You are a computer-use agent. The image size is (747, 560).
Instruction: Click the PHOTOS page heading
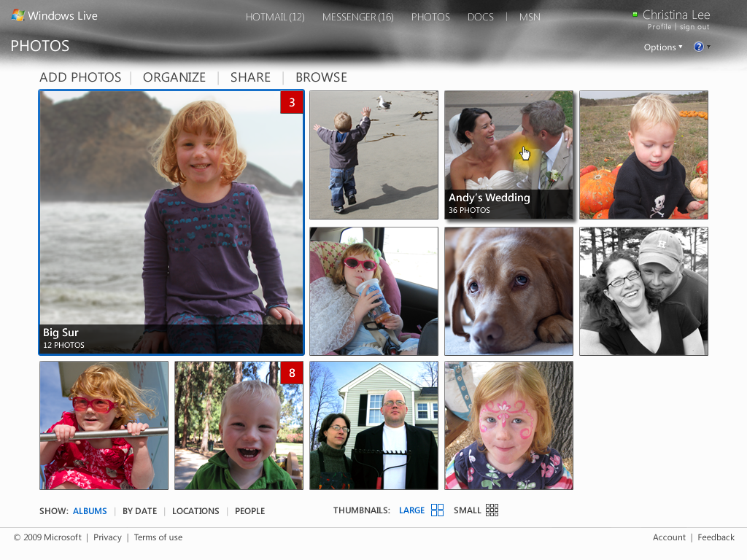pyautogui.click(x=40, y=46)
